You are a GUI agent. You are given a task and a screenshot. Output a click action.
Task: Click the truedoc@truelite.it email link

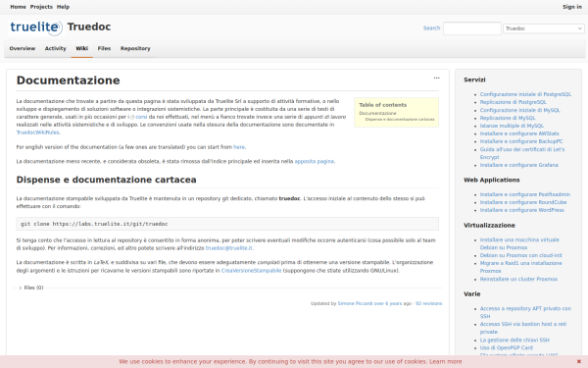[x=228, y=248]
